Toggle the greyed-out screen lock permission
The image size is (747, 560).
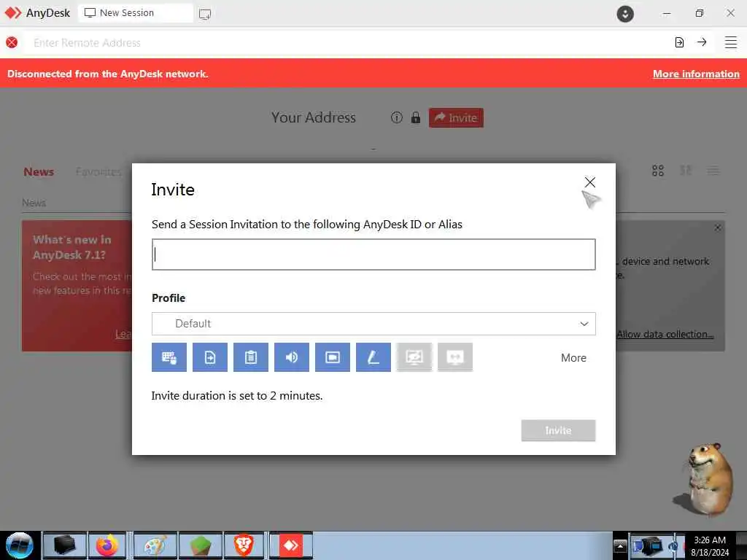pos(414,357)
